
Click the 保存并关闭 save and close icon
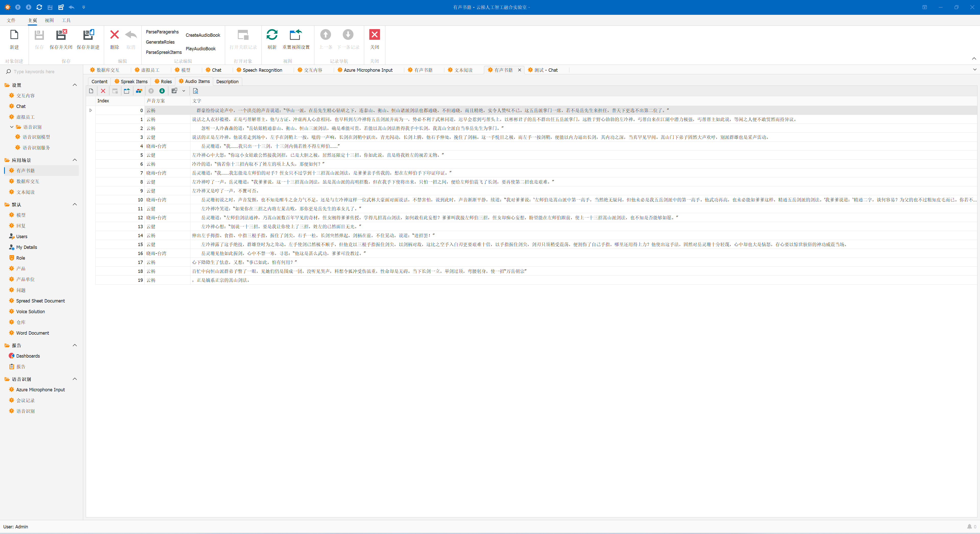61,35
